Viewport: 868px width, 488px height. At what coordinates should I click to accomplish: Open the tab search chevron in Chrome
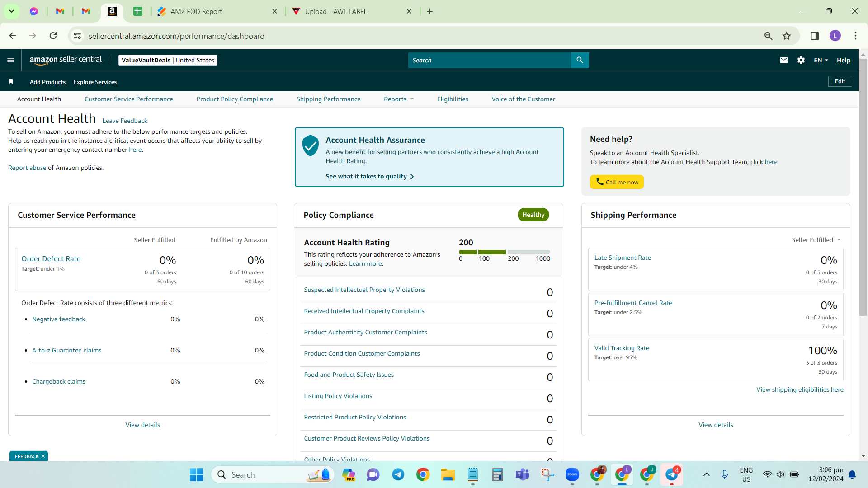(11, 11)
